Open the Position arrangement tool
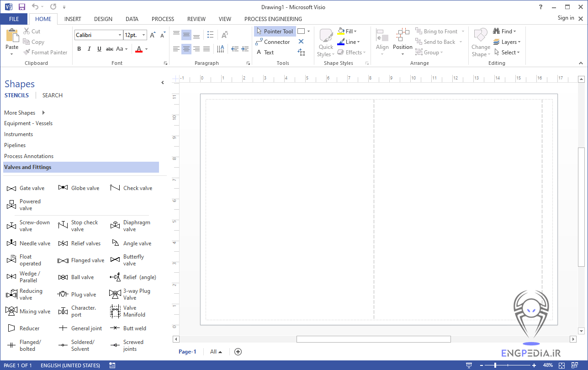The image size is (588, 370). click(x=402, y=41)
